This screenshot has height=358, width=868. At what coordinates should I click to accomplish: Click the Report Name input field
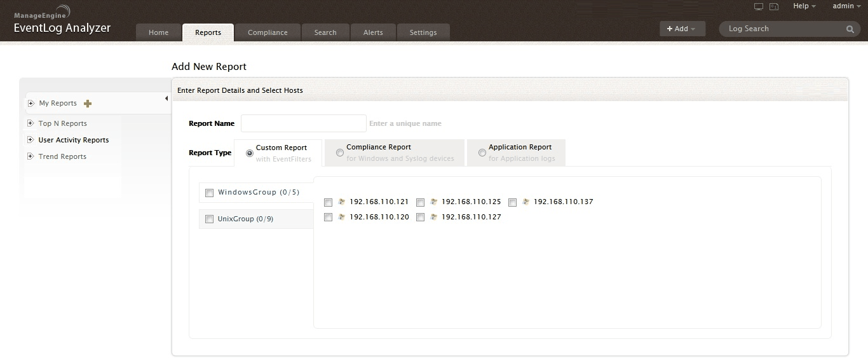point(303,123)
